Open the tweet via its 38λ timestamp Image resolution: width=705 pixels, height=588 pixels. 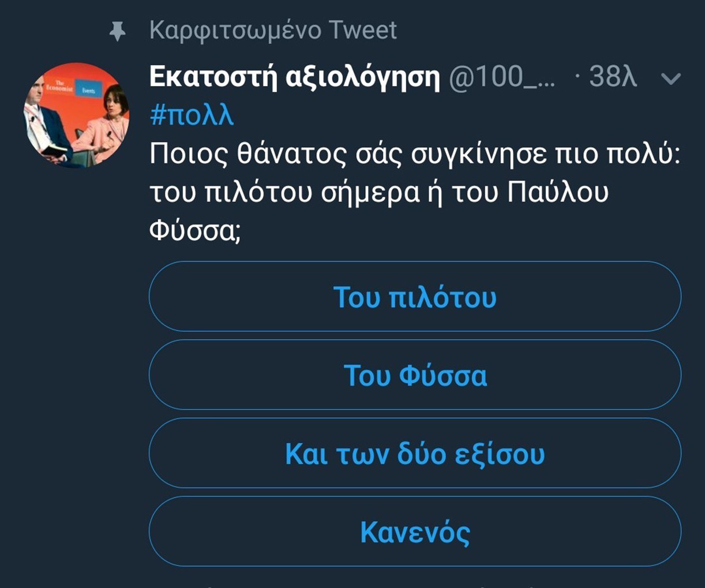tap(613, 77)
